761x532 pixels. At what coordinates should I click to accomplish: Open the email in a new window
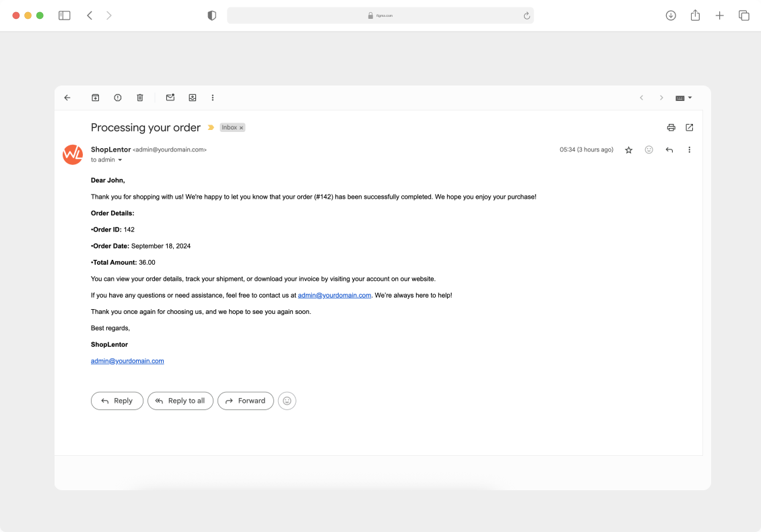pos(689,127)
